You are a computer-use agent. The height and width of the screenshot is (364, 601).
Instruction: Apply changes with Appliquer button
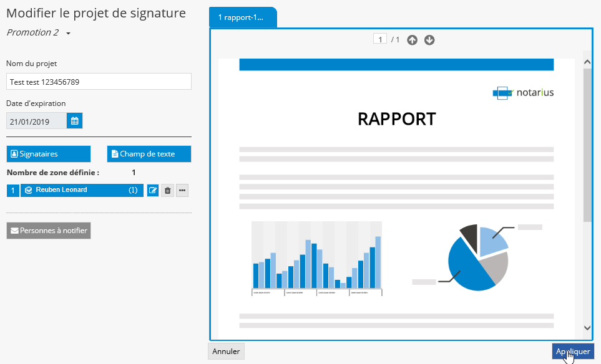click(x=572, y=352)
